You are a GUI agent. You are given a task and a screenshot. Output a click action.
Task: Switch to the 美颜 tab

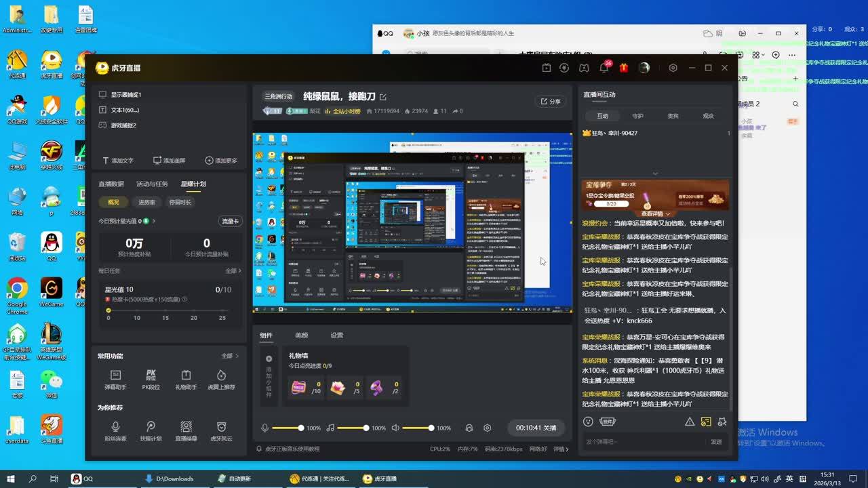tap(301, 335)
